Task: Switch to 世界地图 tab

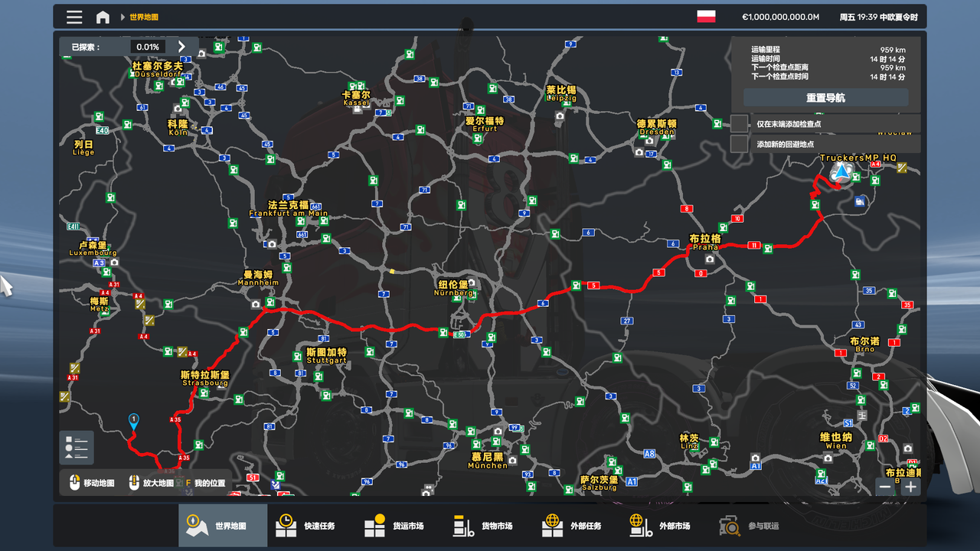Action: click(223, 526)
